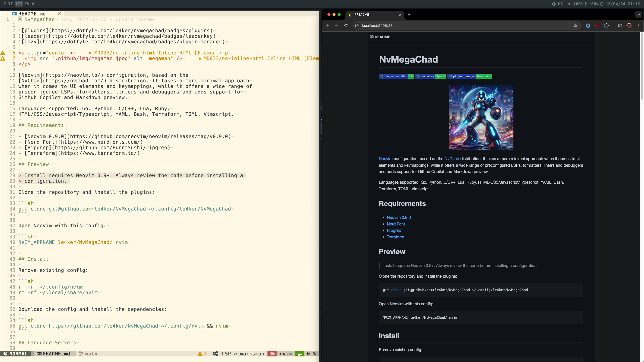The width and height of the screenshot is (644, 362).
Task: Click the diagnostics warning count in statusline
Action: point(202,354)
